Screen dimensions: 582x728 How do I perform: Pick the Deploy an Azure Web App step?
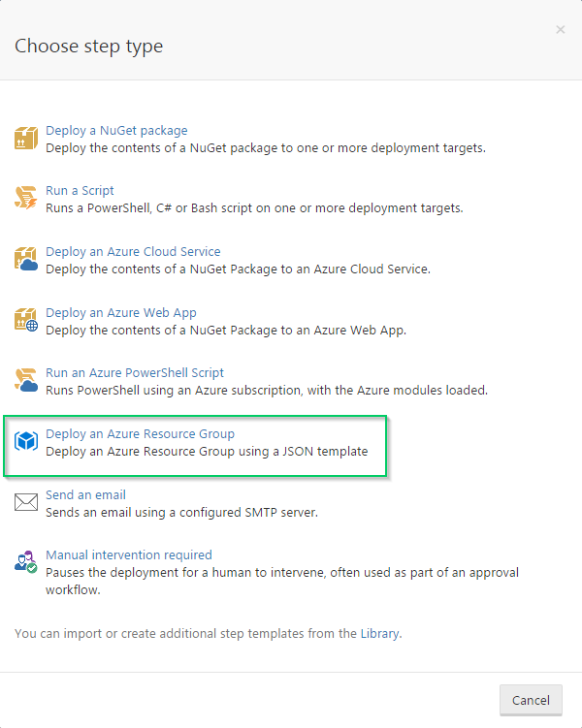[x=121, y=313]
